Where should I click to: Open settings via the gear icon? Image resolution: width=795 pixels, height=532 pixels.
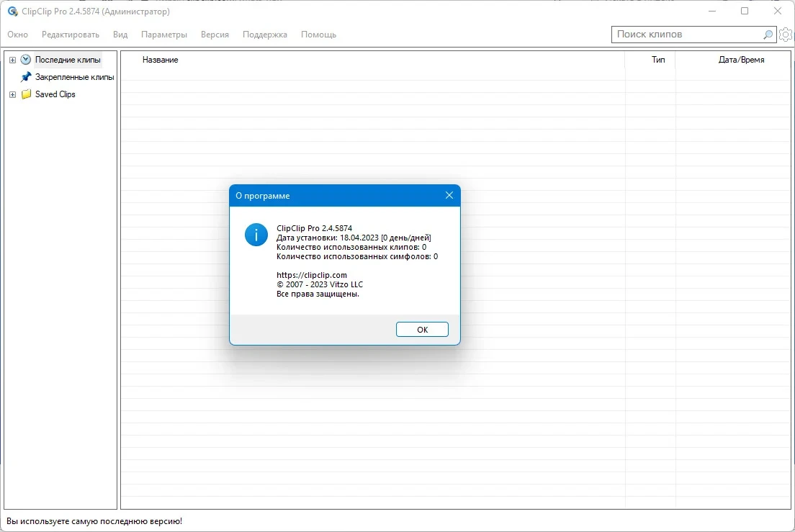[x=786, y=35]
